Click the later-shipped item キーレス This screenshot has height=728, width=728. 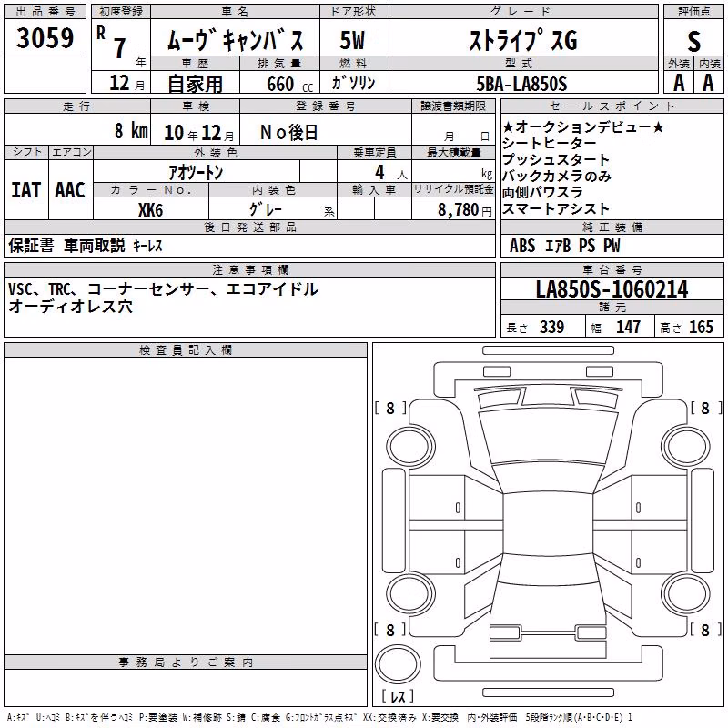tap(148, 246)
